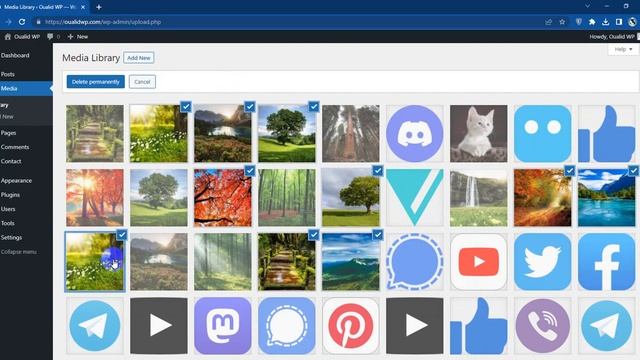Select the Twitter bird icon
640x360 pixels.
click(x=543, y=262)
